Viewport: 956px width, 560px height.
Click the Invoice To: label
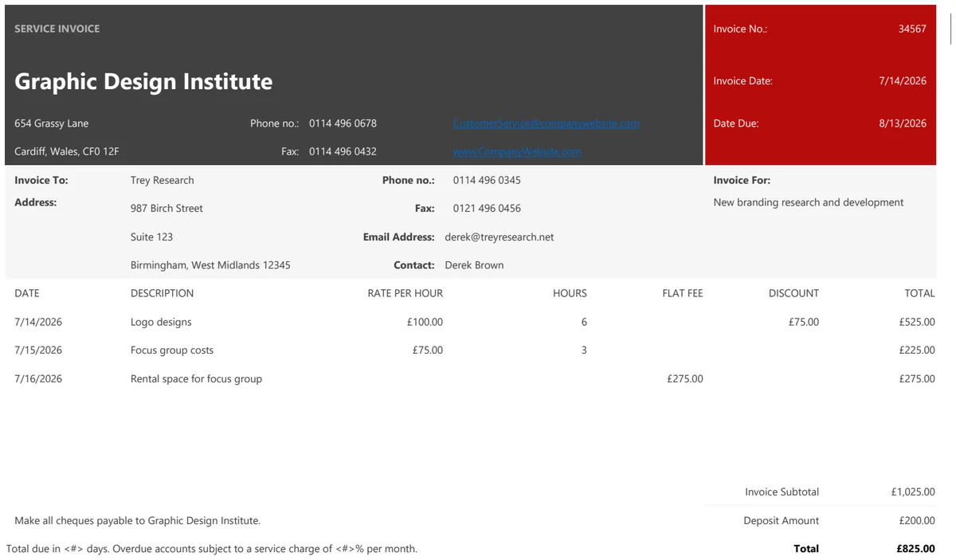click(41, 180)
